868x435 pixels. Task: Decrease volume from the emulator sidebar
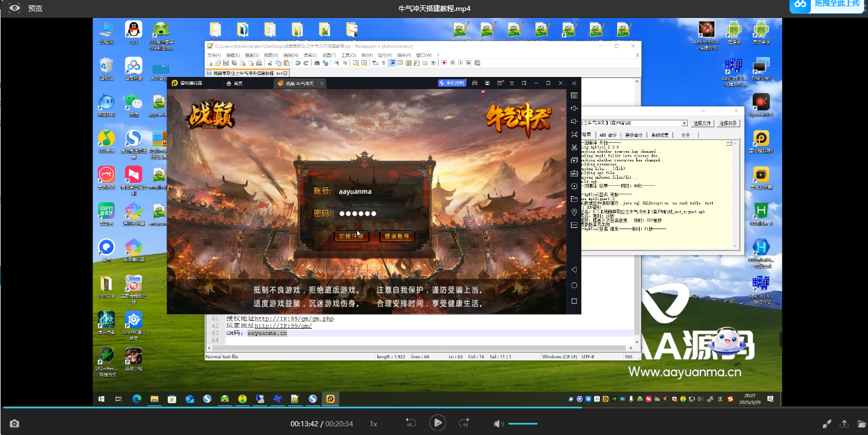(x=574, y=121)
